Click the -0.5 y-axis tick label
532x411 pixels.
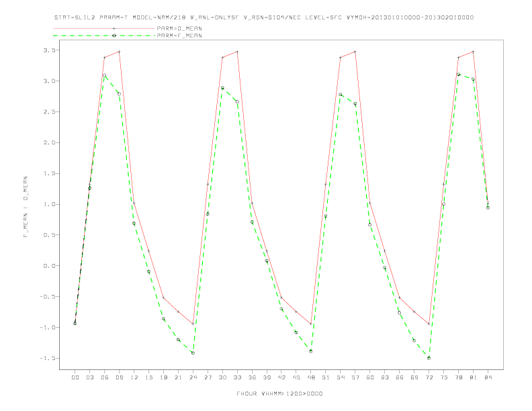[47, 297]
